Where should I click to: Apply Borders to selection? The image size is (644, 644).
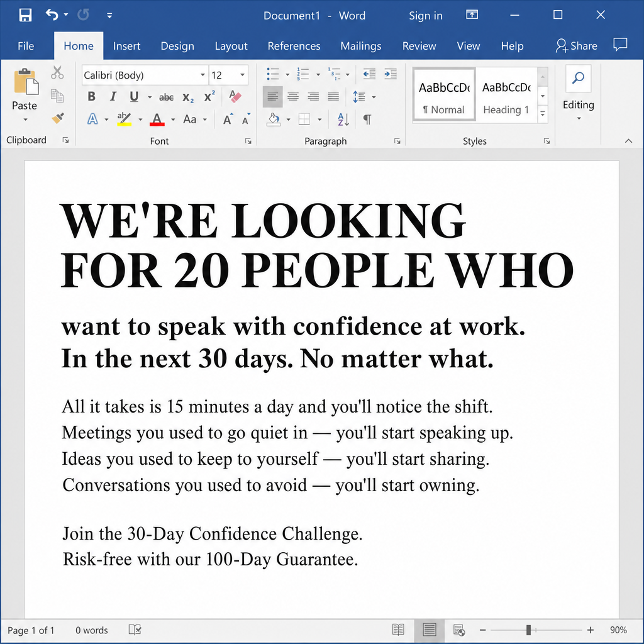304,119
